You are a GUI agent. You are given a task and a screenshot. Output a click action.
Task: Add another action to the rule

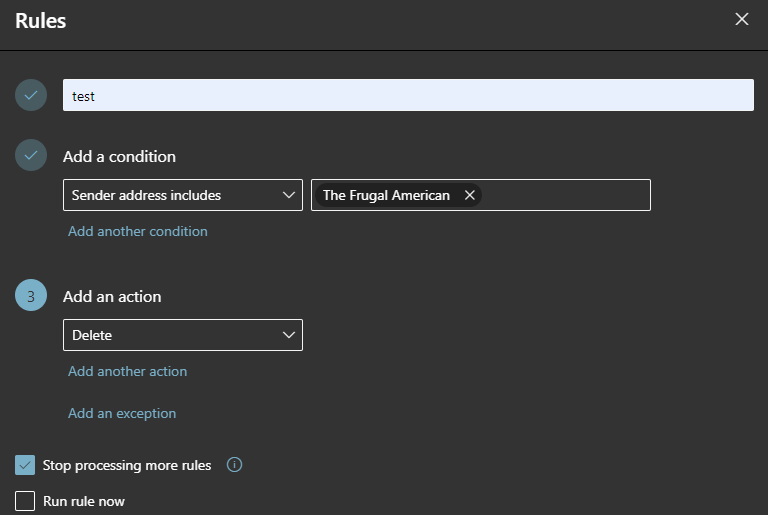[x=127, y=371]
